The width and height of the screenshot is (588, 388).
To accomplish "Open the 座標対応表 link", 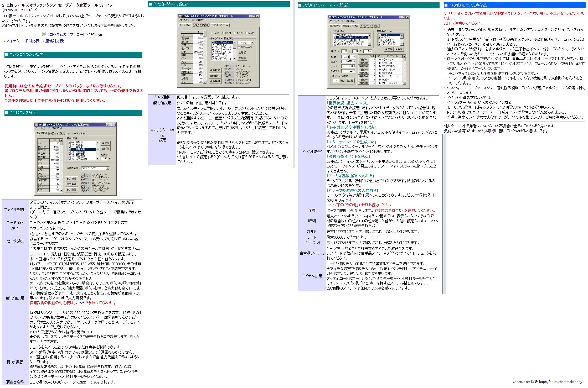I will tap(54, 41).
